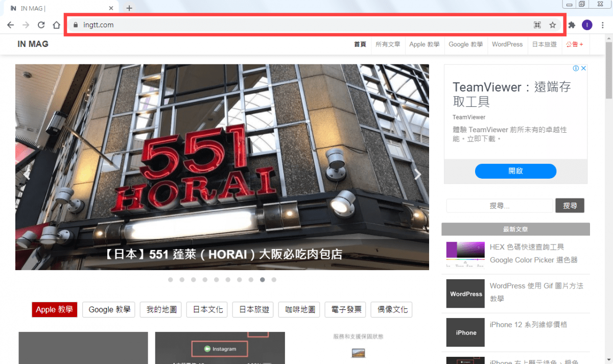This screenshot has height=364, width=613.
Task: Click the padlock site info icon
Action: (x=75, y=25)
